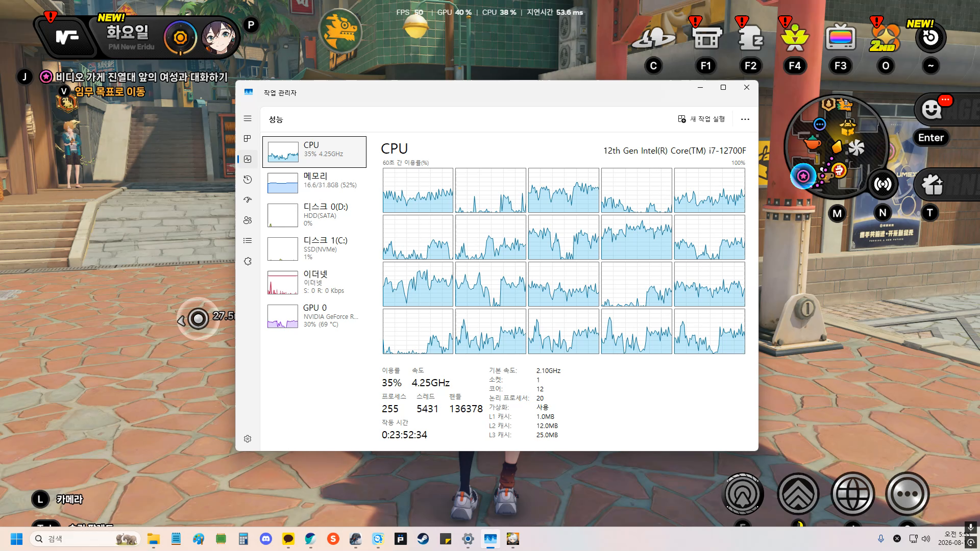The image size is (980, 551).
Task: Click the round ellipsis game button
Action: (x=908, y=494)
